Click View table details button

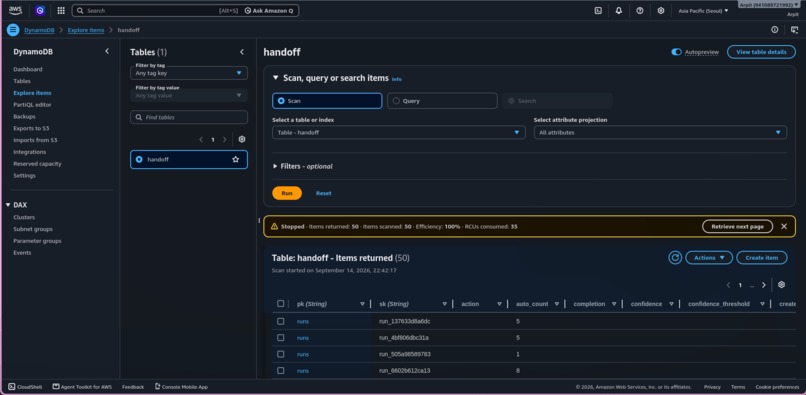pos(761,52)
